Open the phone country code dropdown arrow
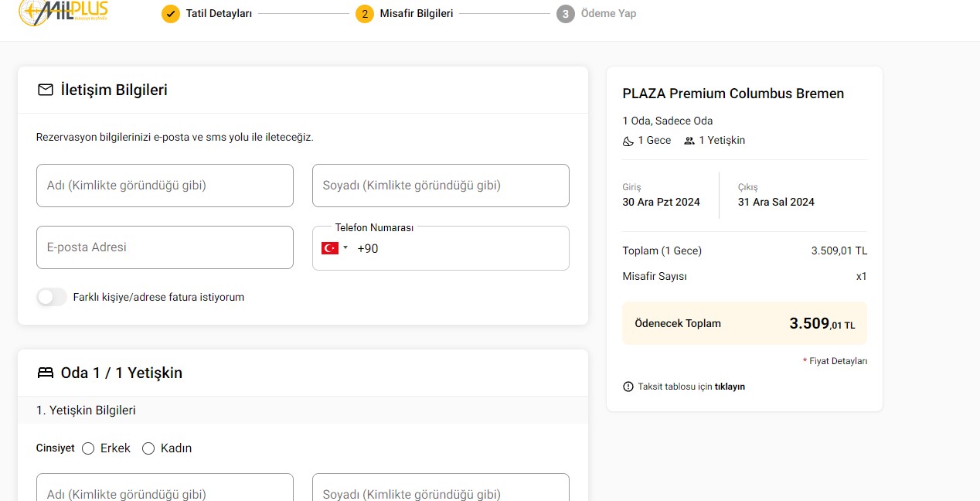This screenshot has height=501, width=980. pyautogui.click(x=345, y=248)
